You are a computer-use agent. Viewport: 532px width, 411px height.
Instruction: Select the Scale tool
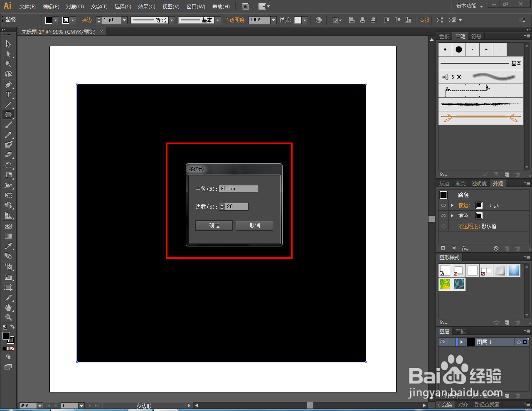(8, 175)
